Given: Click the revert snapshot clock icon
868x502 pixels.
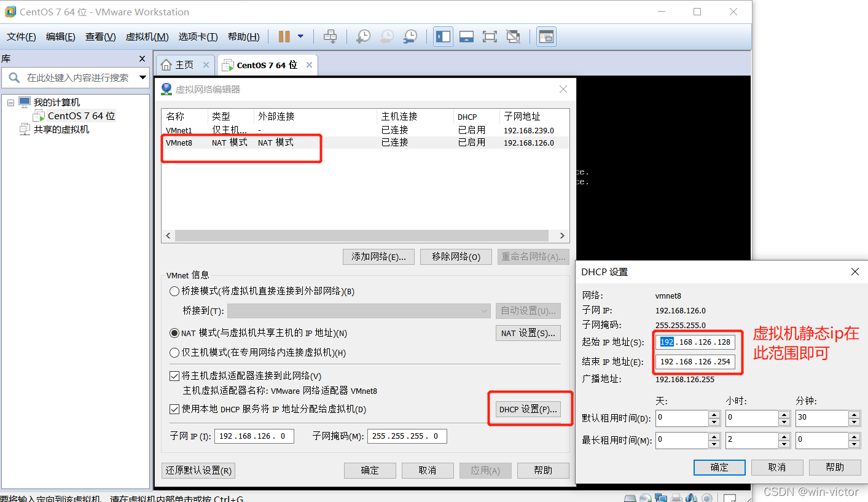Looking at the screenshot, I should [x=386, y=37].
